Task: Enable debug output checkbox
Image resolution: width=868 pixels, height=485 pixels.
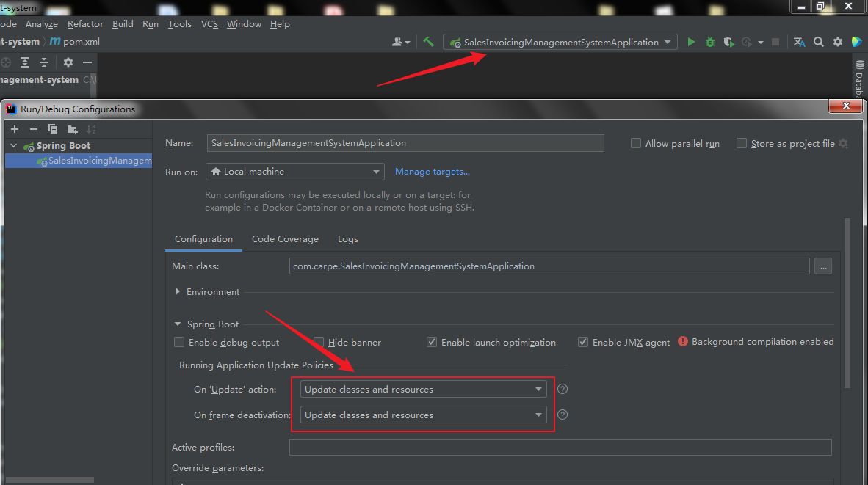Action: [x=178, y=343]
